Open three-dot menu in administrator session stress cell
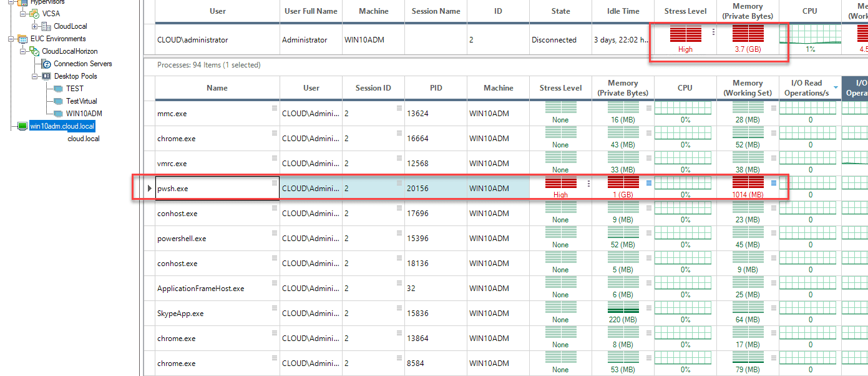 (713, 32)
